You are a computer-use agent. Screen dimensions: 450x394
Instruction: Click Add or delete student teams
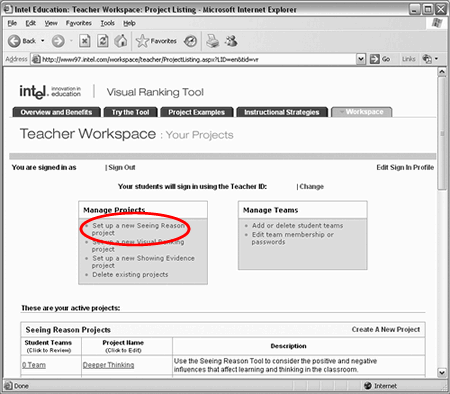click(297, 226)
